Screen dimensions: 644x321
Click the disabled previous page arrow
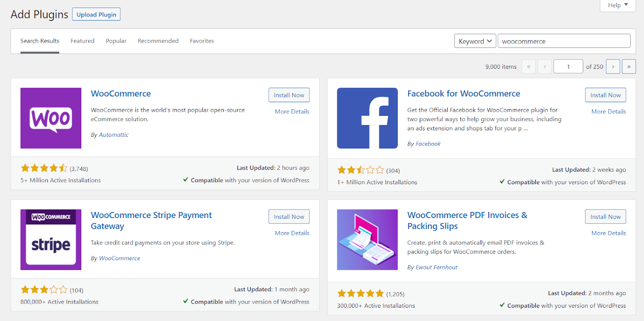click(x=545, y=66)
